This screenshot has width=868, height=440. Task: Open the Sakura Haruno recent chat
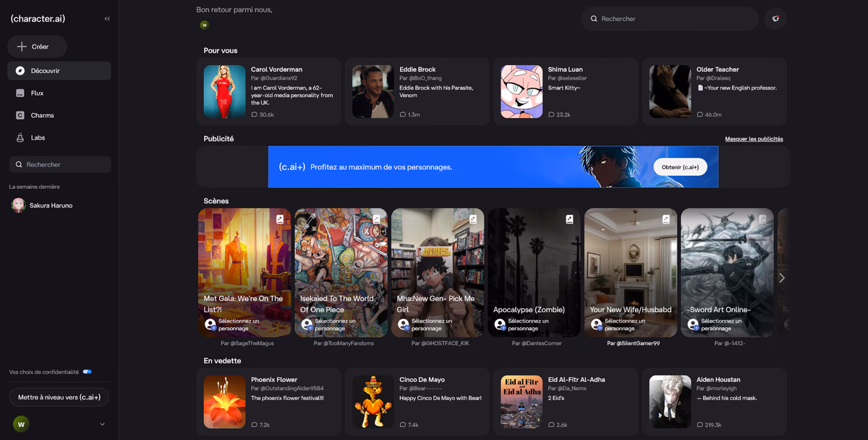59,206
